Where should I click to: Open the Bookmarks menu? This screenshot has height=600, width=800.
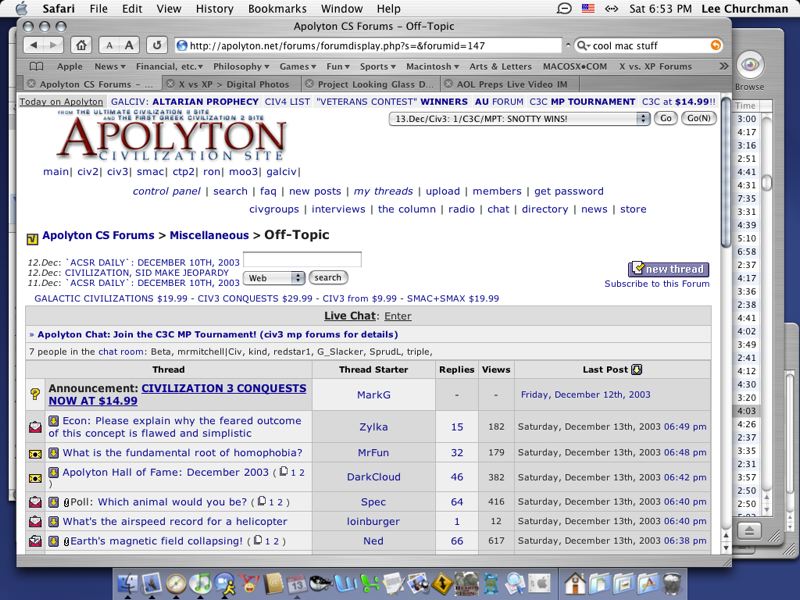277,8
